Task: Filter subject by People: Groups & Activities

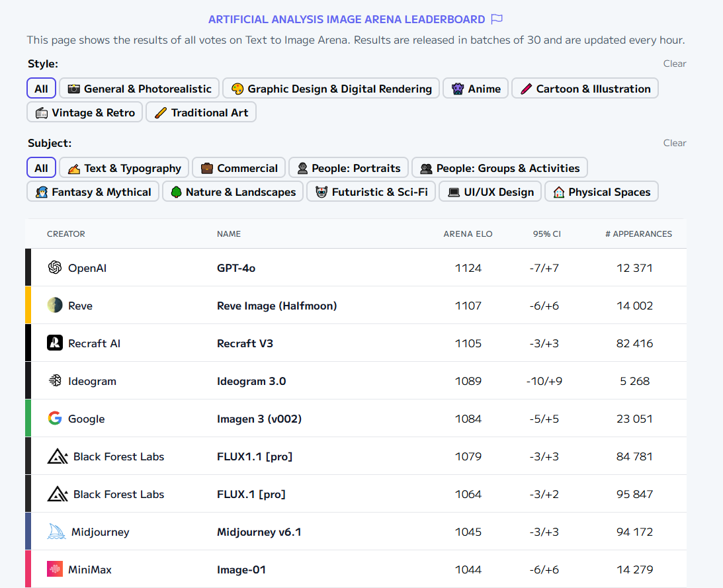Action: (x=500, y=168)
